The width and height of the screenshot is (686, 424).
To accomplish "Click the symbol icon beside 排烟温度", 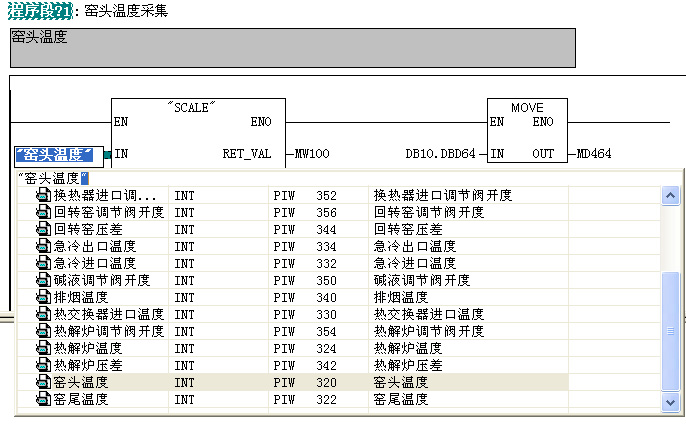I will pos(43,297).
